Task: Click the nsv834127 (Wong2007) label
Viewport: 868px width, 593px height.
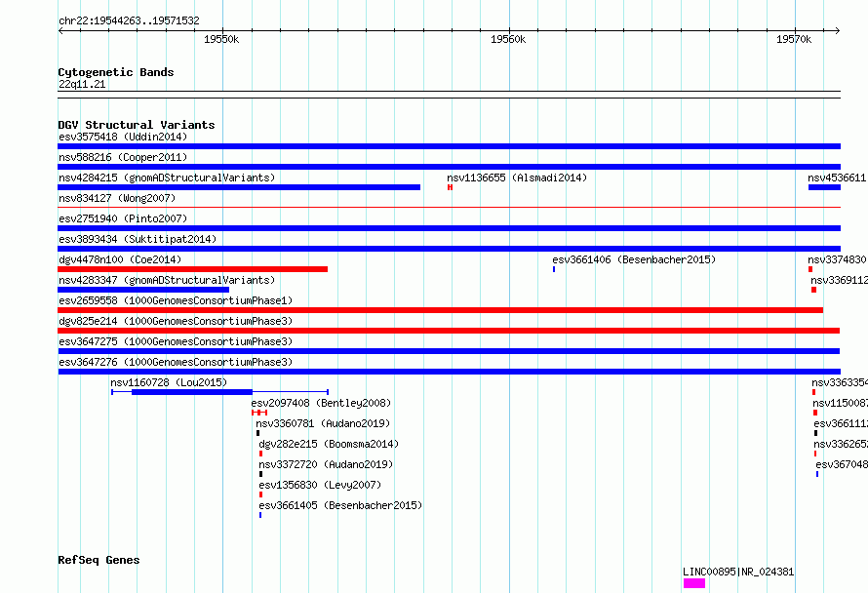Action: 117,198
